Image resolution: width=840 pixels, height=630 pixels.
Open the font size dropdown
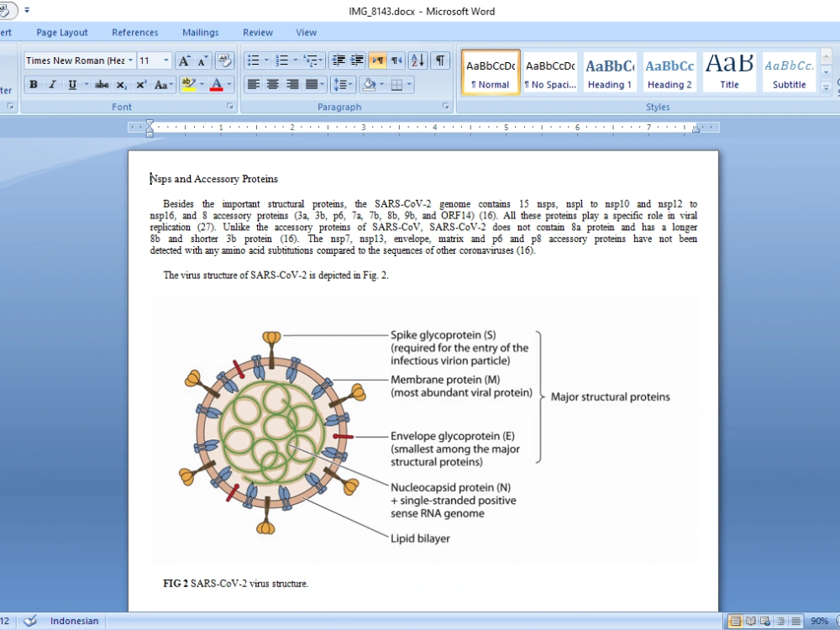[x=166, y=60]
